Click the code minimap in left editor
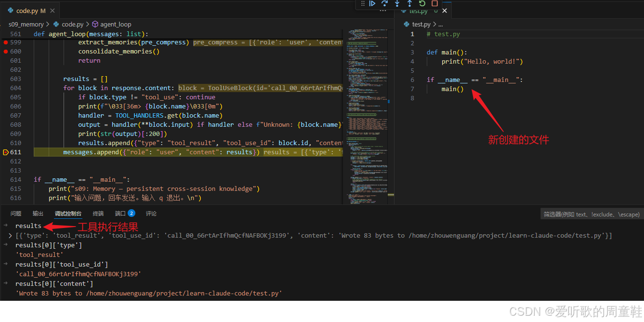 click(368, 116)
